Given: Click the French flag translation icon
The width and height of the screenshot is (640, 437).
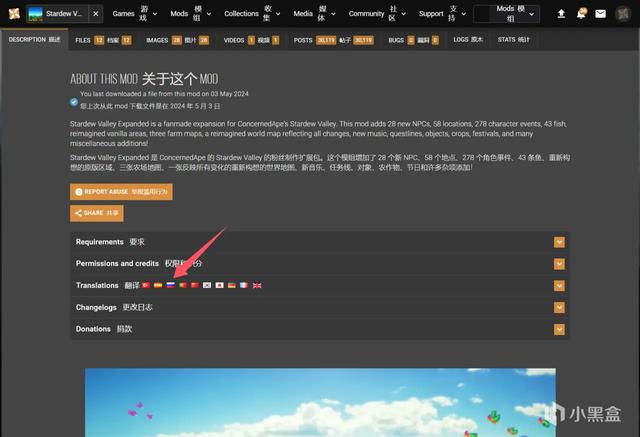Looking at the screenshot, I should 244,285.
